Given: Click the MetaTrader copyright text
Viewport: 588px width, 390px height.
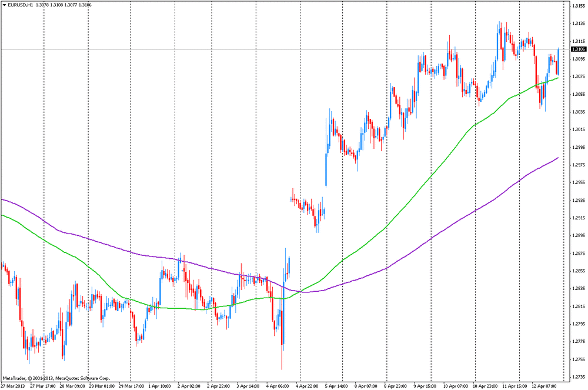Looking at the screenshot, I should pyautogui.click(x=56, y=378).
